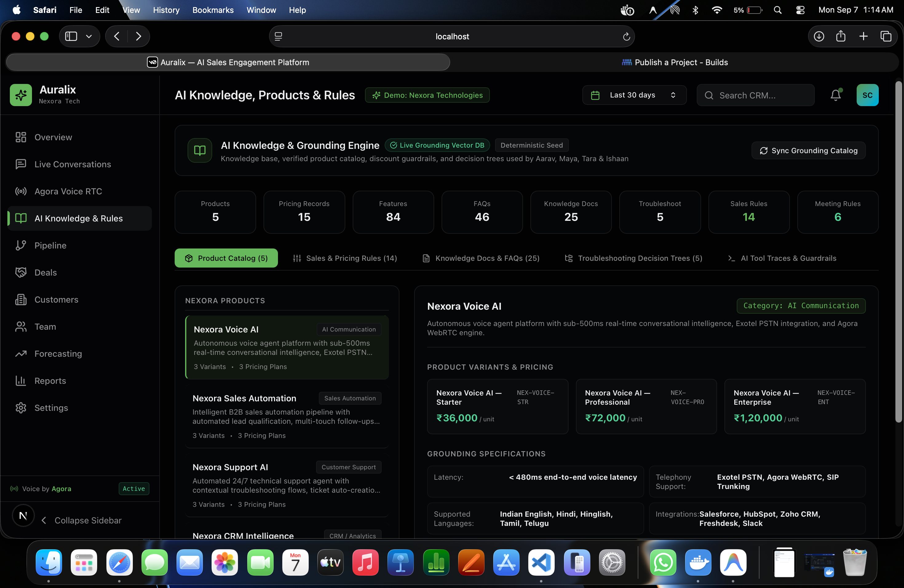Open the Reports section

[x=80, y=381]
